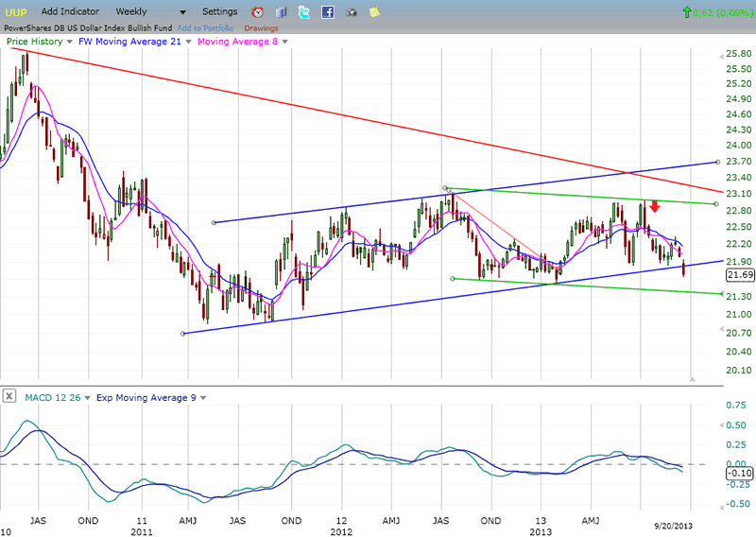Viewport: 756px width, 537px height.
Task: Expand FW Moving Average 21 options
Action: click(186, 42)
